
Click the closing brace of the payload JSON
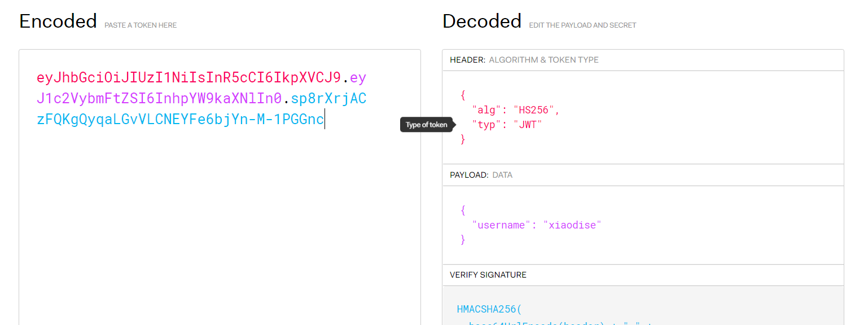coord(463,240)
